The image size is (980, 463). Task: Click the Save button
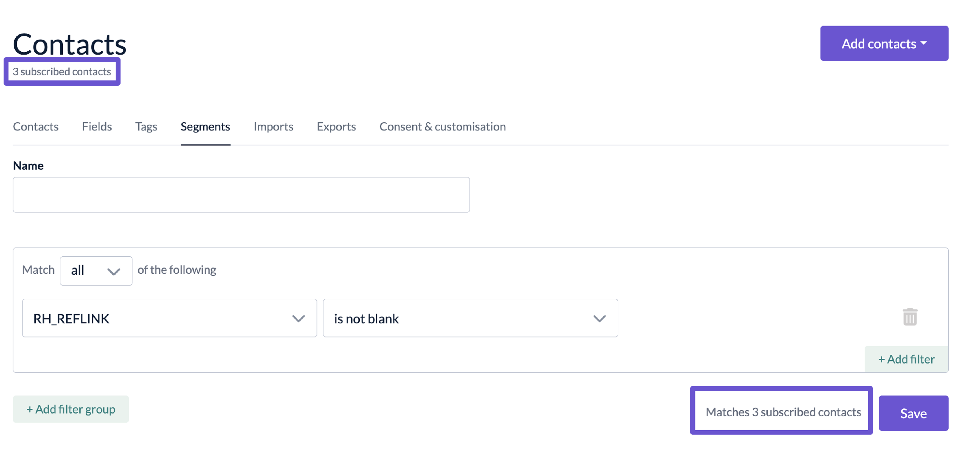[913, 413]
